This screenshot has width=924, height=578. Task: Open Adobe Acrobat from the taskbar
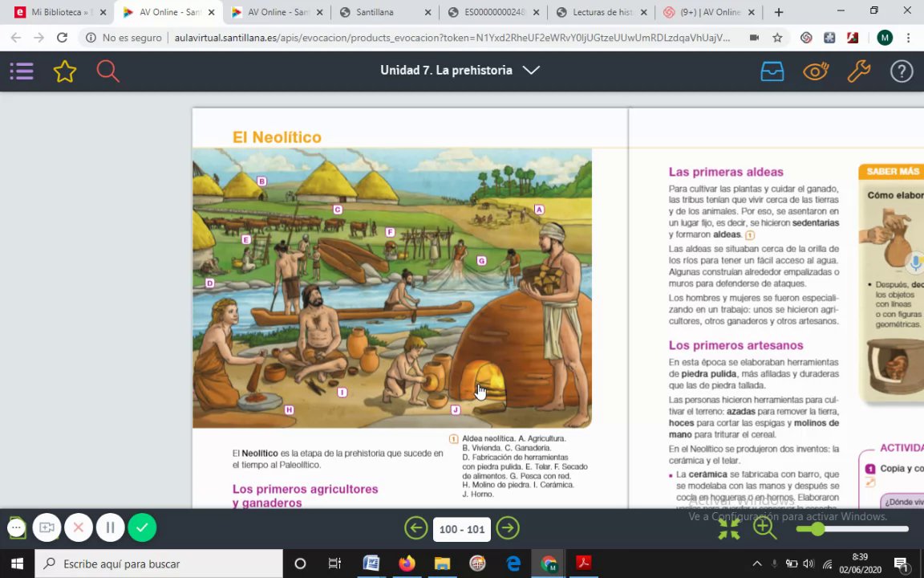point(584,564)
